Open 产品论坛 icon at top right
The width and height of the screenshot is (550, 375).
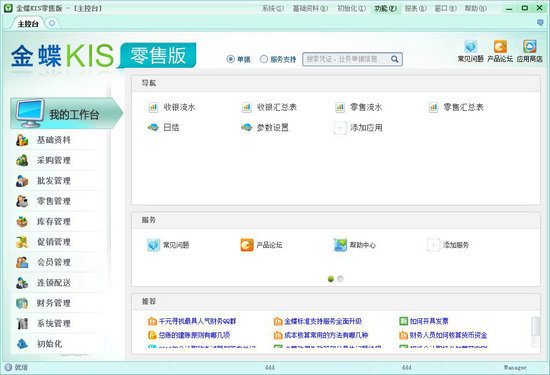click(500, 47)
